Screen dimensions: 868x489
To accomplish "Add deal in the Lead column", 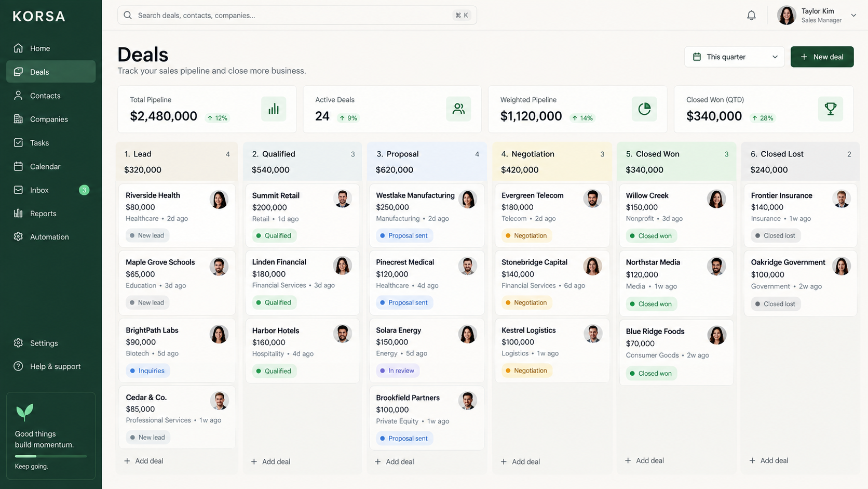I will (x=144, y=461).
